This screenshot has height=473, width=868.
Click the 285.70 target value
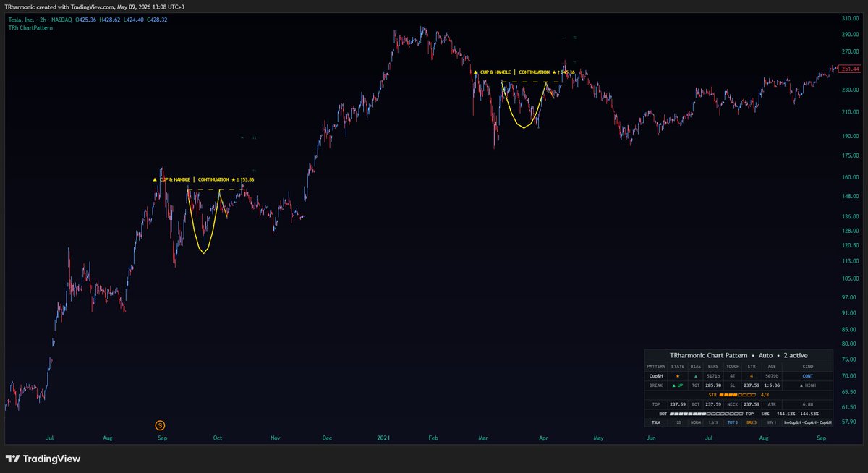713,385
